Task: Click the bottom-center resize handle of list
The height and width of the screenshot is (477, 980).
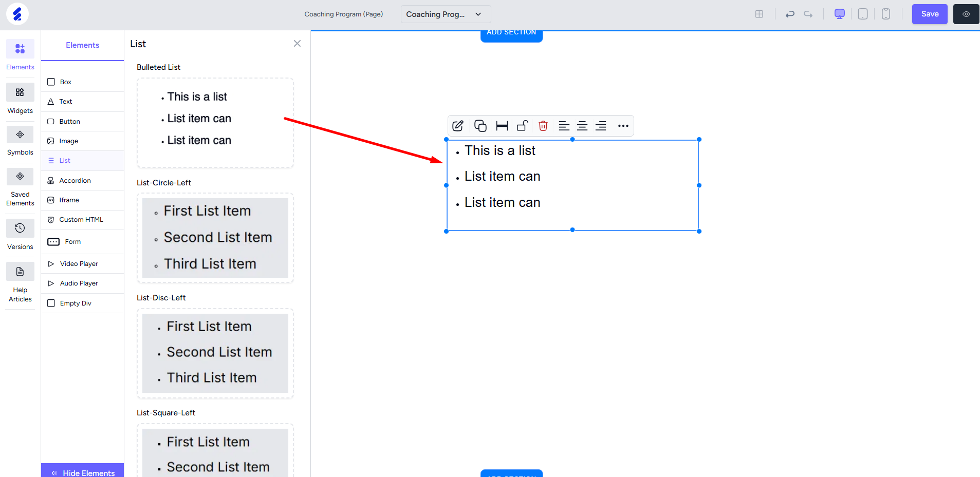Action: pyautogui.click(x=572, y=230)
